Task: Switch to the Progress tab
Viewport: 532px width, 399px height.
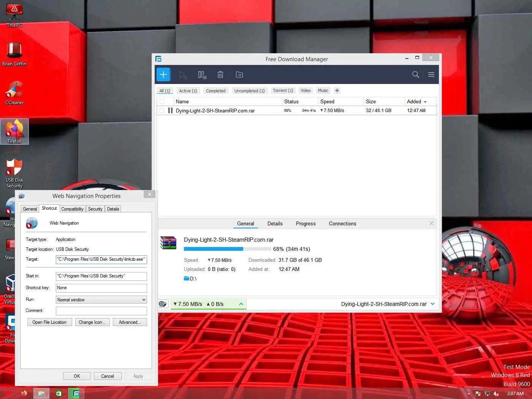Action: pos(306,223)
